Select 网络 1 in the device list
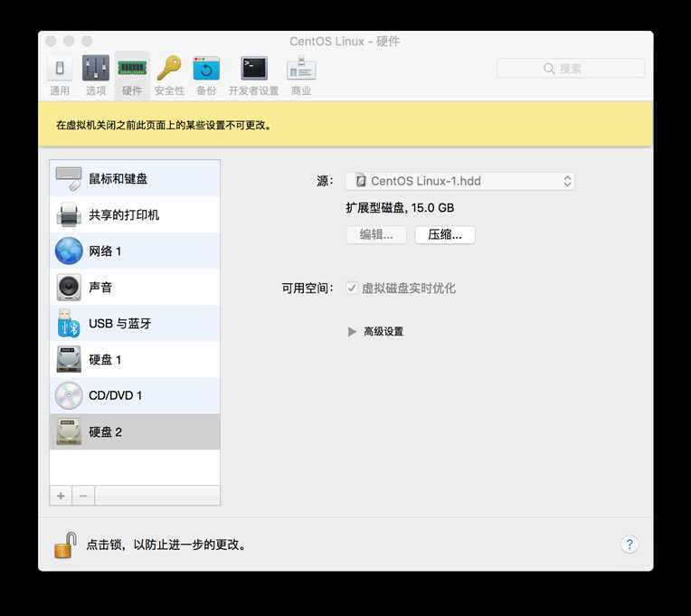Screen dimensions: 691x616 [135, 251]
